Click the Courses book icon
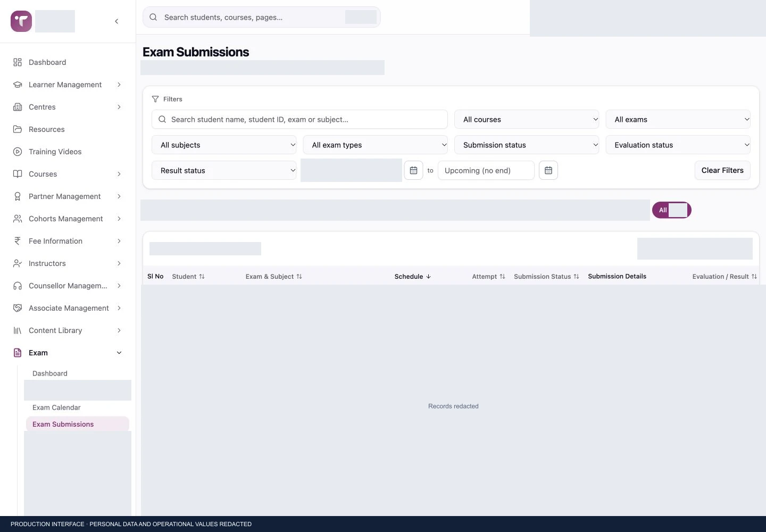The width and height of the screenshot is (766, 532). pyautogui.click(x=18, y=174)
